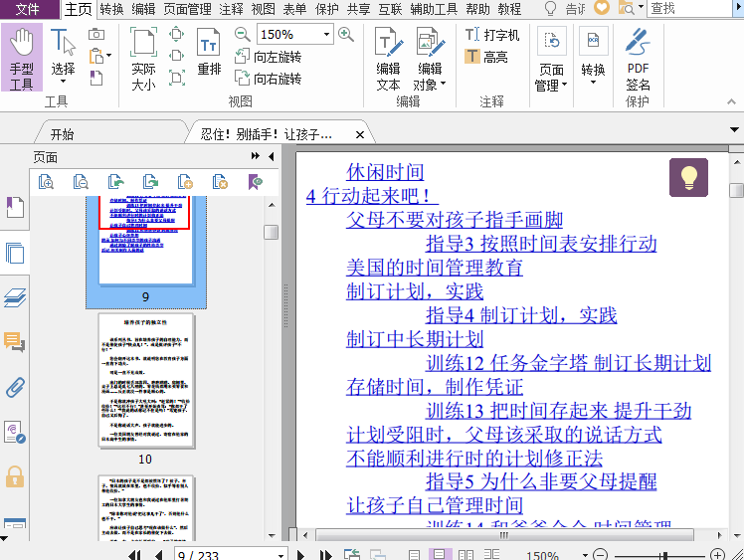Open the Share (共享) tab

(x=358, y=9)
